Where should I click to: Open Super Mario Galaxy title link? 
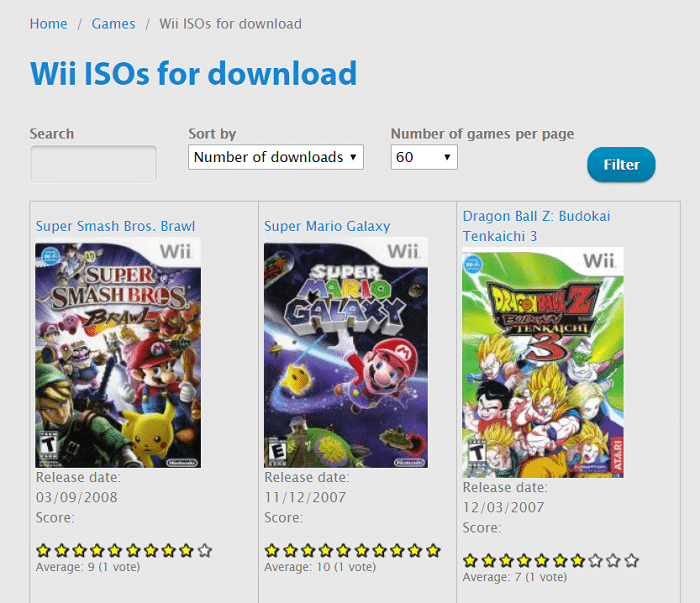click(x=327, y=226)
